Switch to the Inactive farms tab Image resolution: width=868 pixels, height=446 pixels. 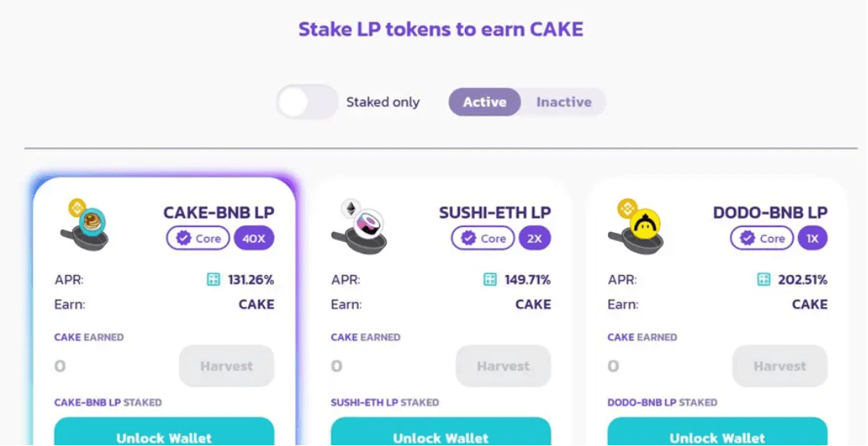(564, 102)
